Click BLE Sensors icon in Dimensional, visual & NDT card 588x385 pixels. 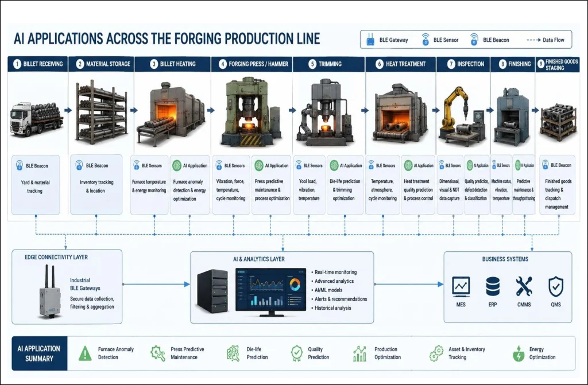click(x=442, y=165)
